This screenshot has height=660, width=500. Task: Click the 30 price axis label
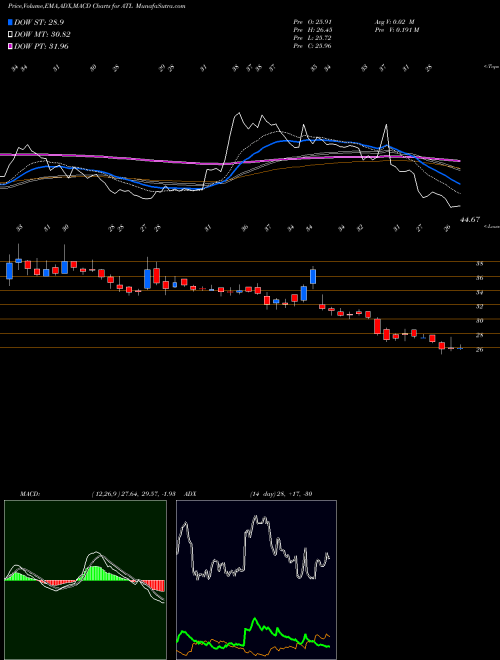click(x=479, y=321)
